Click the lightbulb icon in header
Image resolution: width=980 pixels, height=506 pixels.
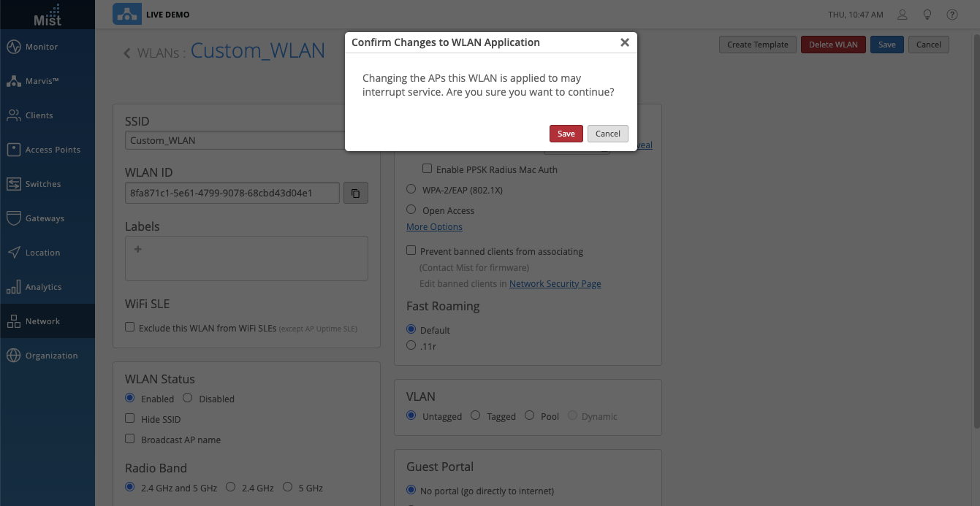point(927,15)
